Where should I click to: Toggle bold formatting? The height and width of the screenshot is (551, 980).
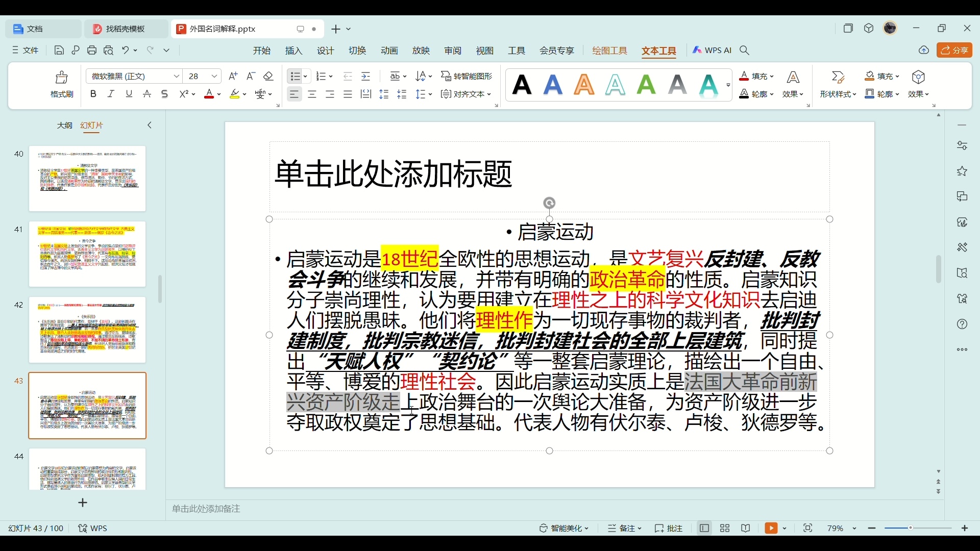93,94
